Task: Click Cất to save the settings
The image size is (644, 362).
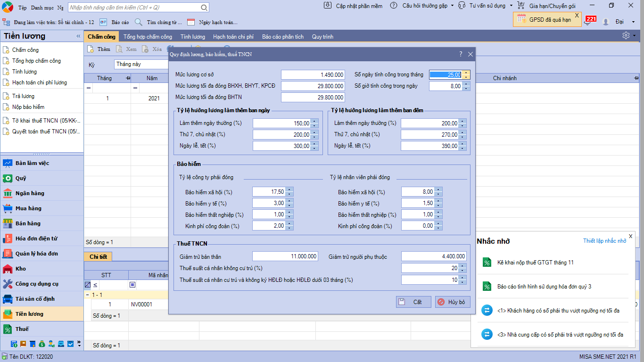Action: pos(413,302)
